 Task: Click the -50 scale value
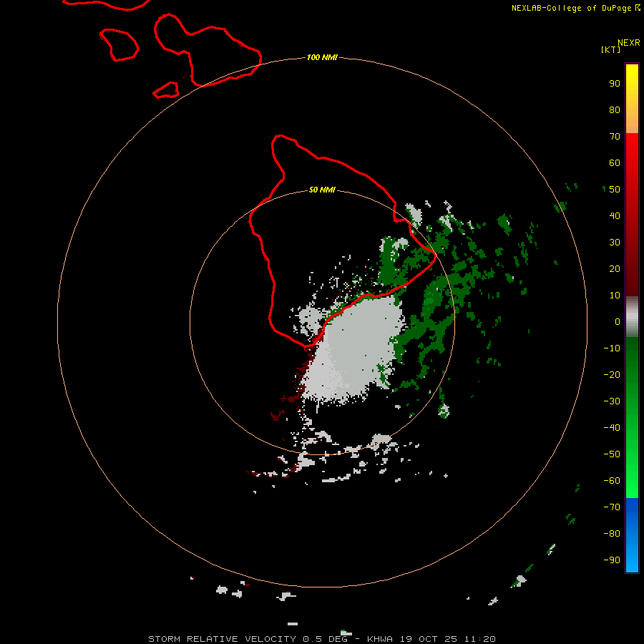coord(612,454)
